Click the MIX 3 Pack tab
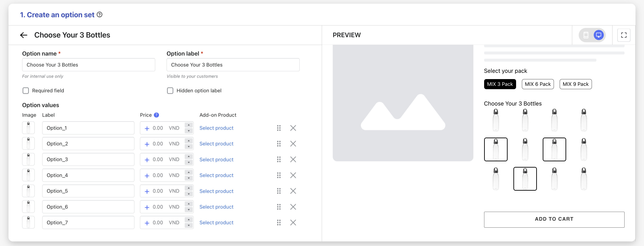Image resolution: width=644 pixels, height=246 pixels. tap(500, 84)
